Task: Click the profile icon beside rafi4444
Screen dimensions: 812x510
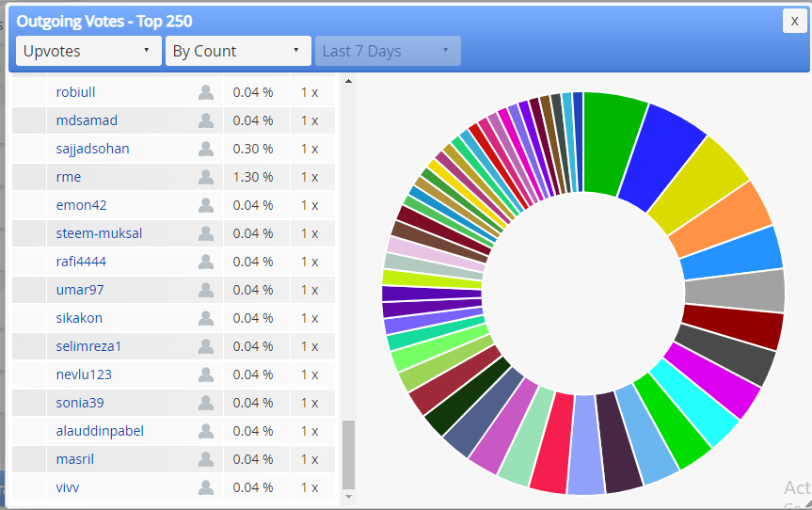Action: 206,262
